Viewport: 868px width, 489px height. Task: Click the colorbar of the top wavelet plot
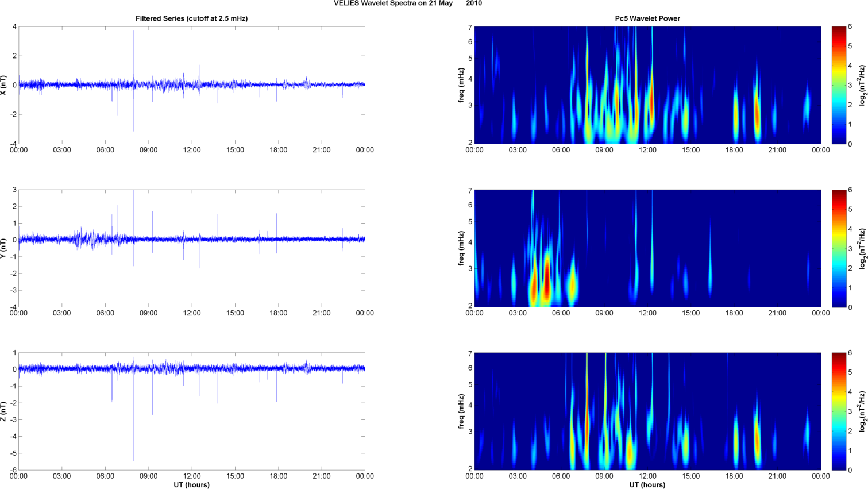839,85
